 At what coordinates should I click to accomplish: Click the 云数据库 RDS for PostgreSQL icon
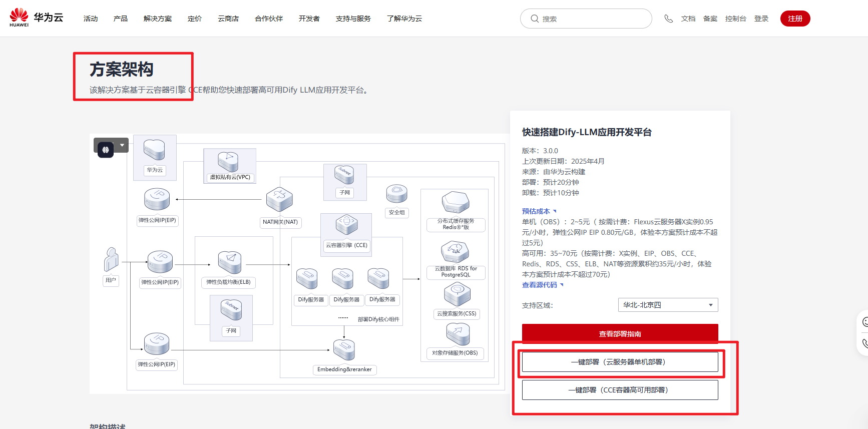[x=455, y=252]
